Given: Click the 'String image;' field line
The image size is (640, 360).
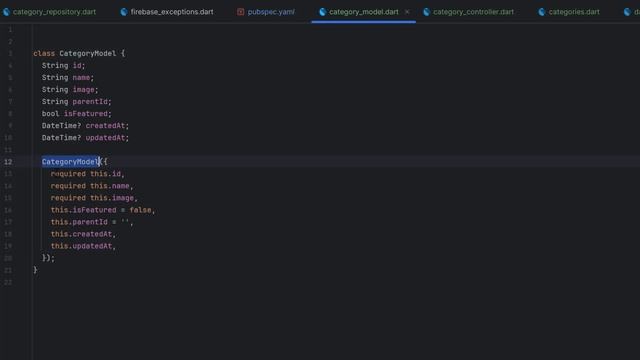Looking at the screenshot, I should click(70, 89).
